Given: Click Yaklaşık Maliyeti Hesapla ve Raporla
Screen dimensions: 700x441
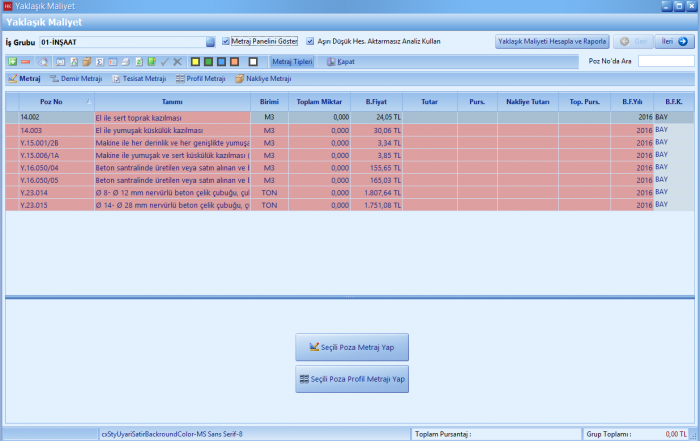Looking at the screenshot, I should click(x=552, y=42).
